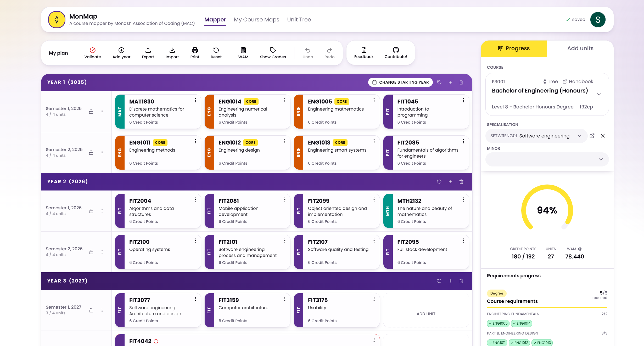Open Semester 1, 2026 options menu
The height and width of the screenshot is (346, 644).
point(102,211)
